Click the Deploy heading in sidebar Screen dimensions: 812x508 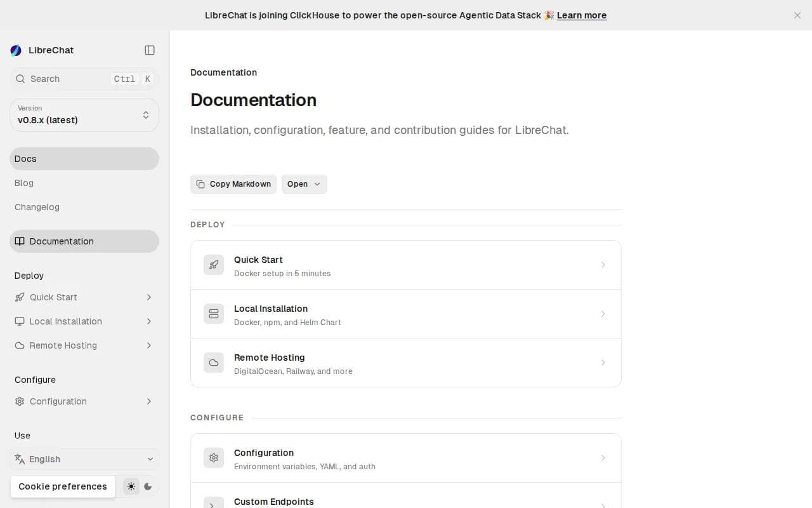click(x=29, y=276)
